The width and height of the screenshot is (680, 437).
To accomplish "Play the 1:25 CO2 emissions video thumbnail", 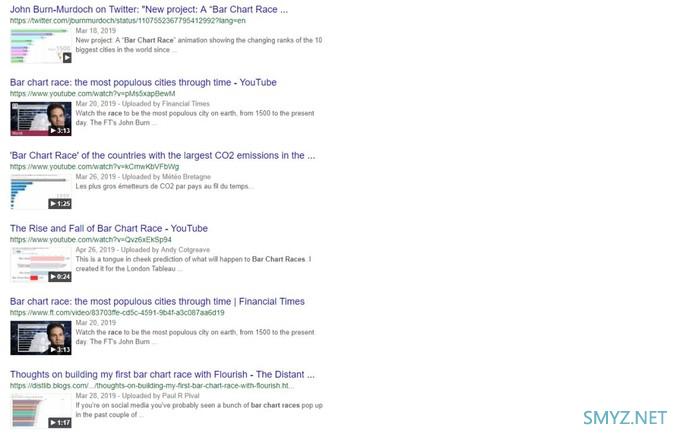I will click(41, 192).
